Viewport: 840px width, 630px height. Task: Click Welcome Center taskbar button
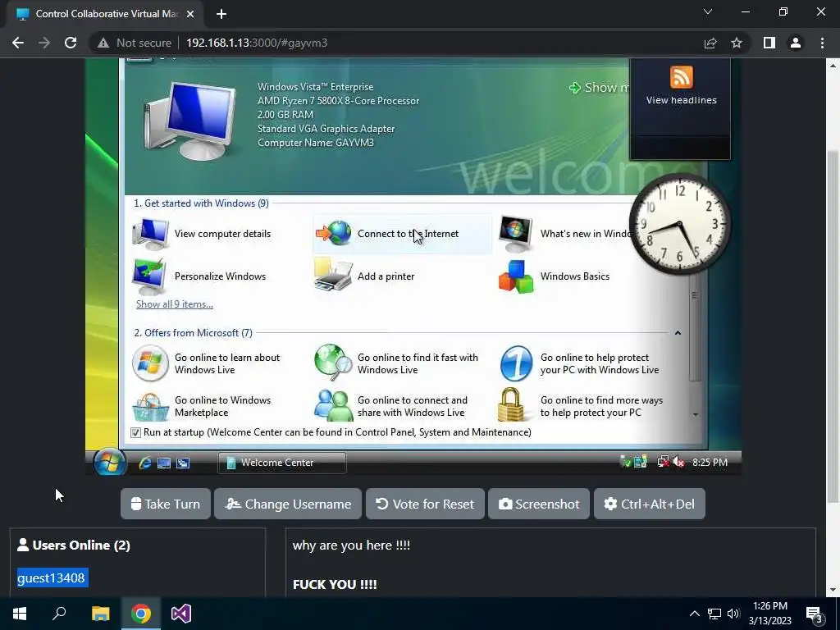coord(282,463)
